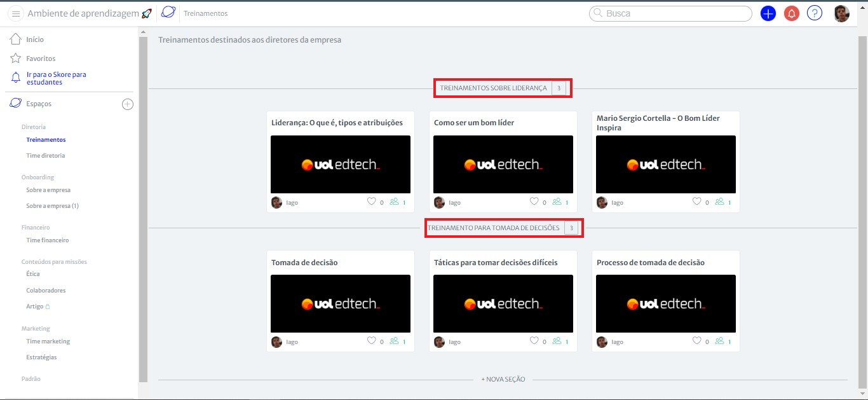Open Favoritos in the sidebar
This screenshot has height=400, width=868.
click(41, 59)
